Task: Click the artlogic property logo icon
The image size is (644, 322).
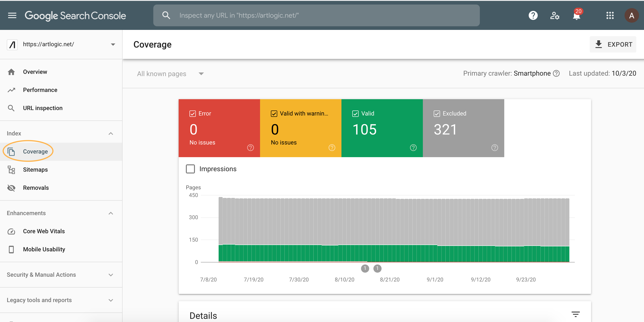Action: 12,45
